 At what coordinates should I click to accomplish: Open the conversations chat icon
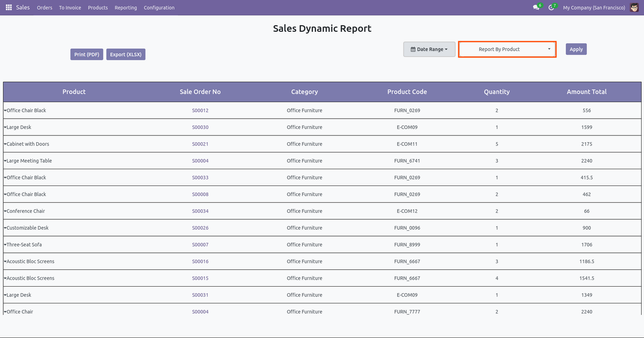point(536,8)
